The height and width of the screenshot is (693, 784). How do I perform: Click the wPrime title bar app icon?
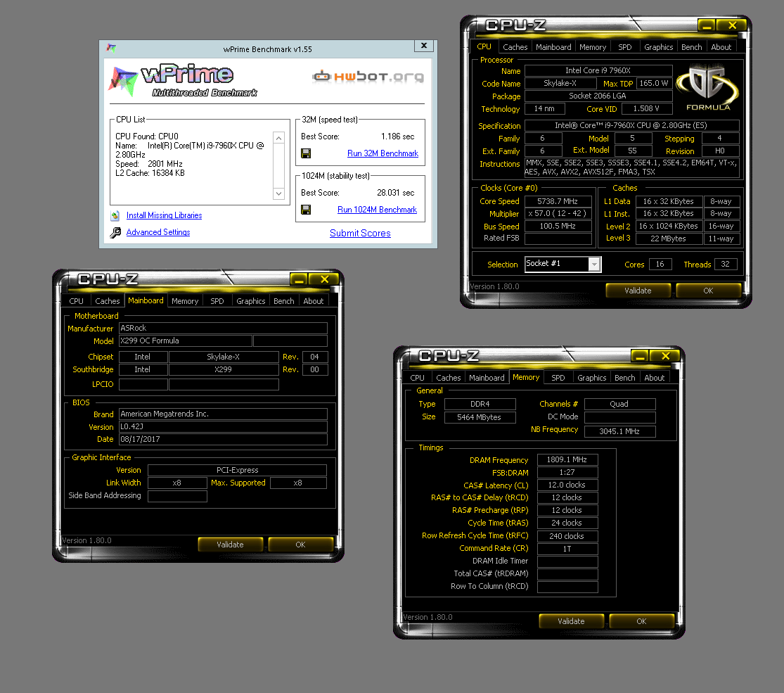[x=111, y=48]
